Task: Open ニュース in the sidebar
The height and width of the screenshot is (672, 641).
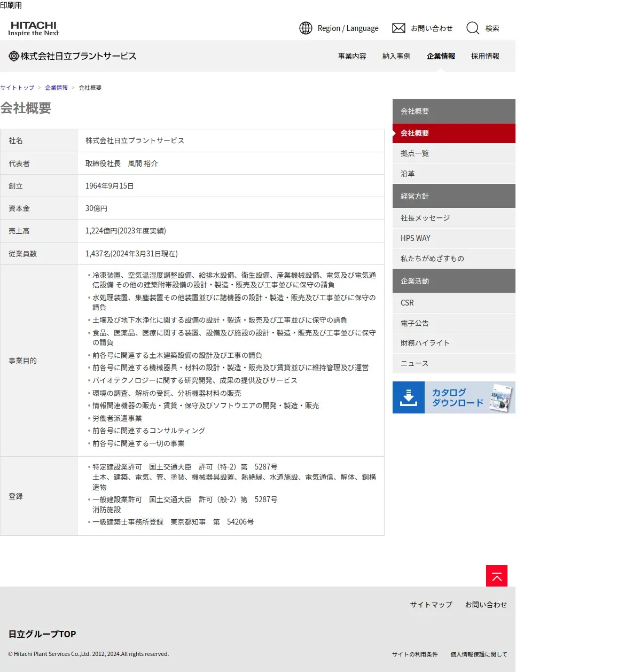Action: pyautogui.click(x=454, y=363)
